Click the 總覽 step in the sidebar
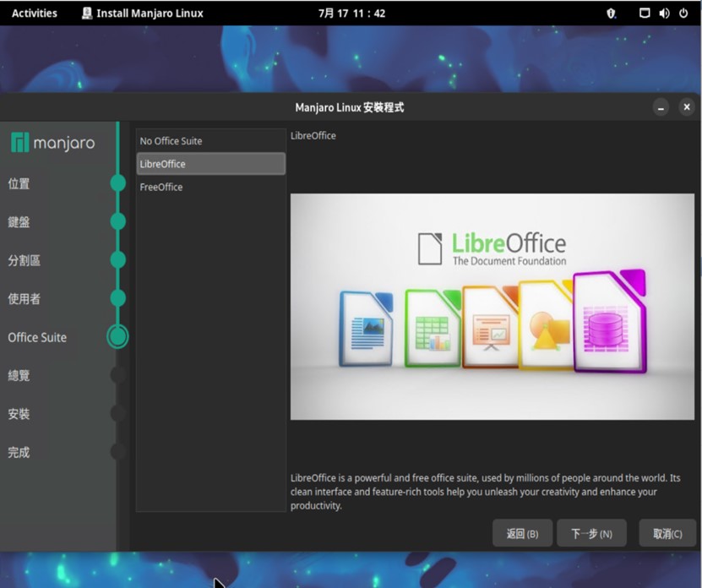The height and width of the screenshot is (588, 702). tap(19, 375)
